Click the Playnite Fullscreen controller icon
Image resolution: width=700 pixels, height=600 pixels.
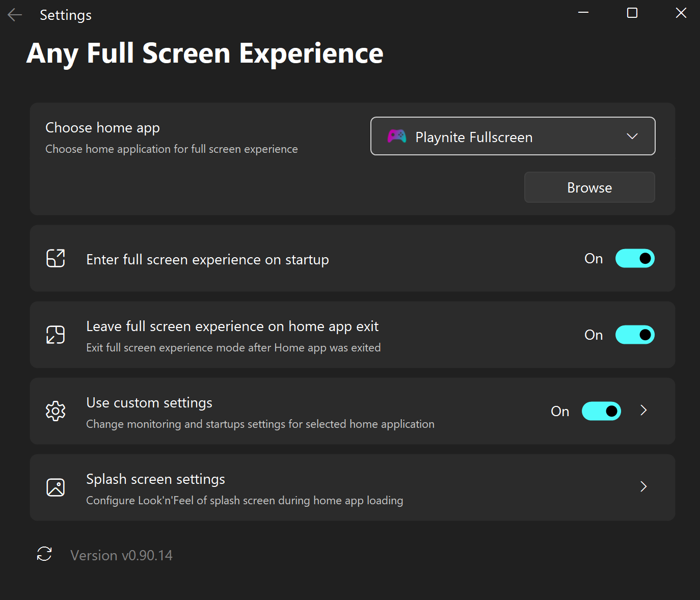[x=397, y=136]
